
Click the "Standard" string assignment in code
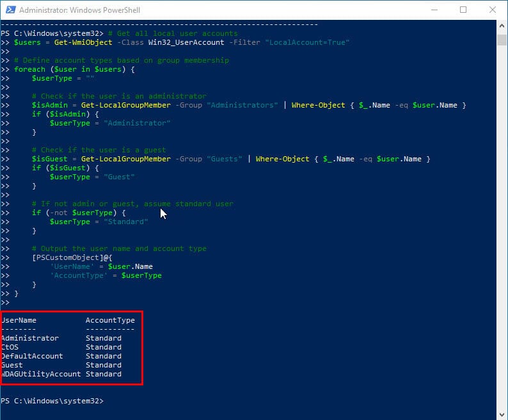126,222
